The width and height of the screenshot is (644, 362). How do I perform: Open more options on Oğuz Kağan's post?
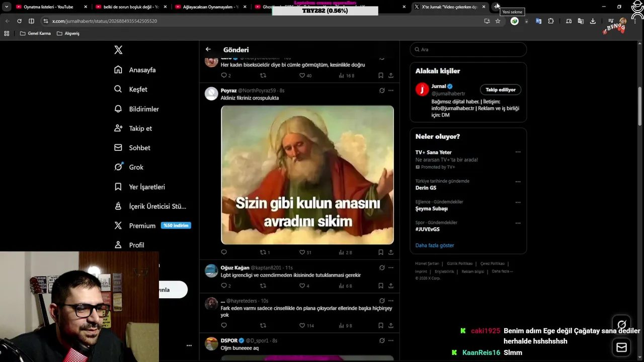391,267
